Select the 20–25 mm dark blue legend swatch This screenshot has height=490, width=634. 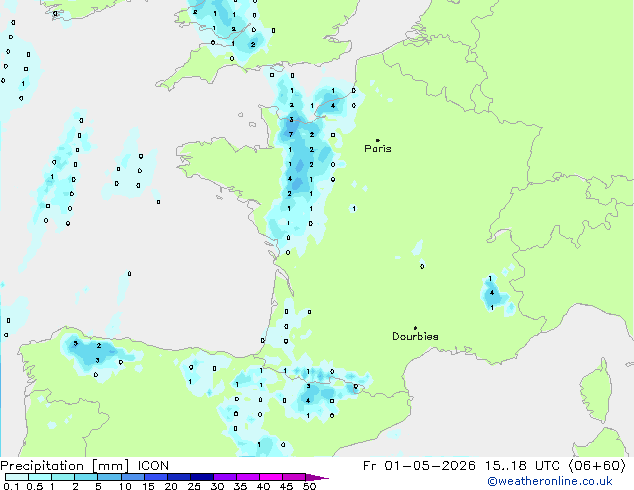[179, 477]
